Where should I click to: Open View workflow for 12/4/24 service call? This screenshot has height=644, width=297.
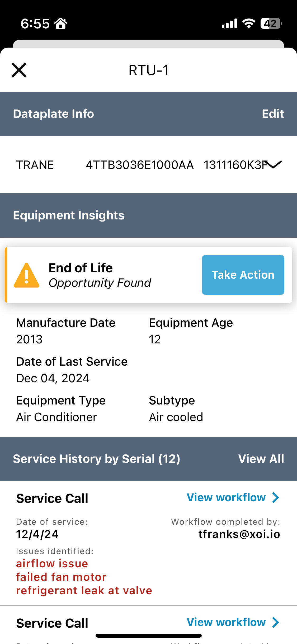[226, 498]
